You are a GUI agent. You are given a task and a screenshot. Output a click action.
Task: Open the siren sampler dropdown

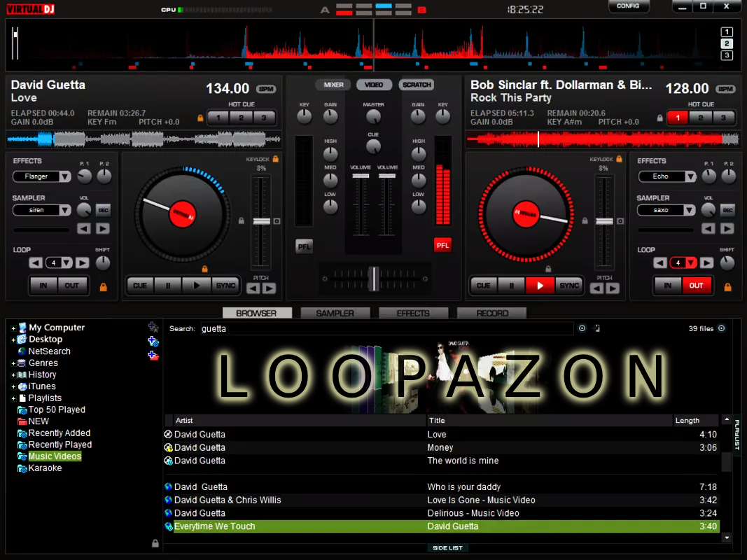coord(65,210)
